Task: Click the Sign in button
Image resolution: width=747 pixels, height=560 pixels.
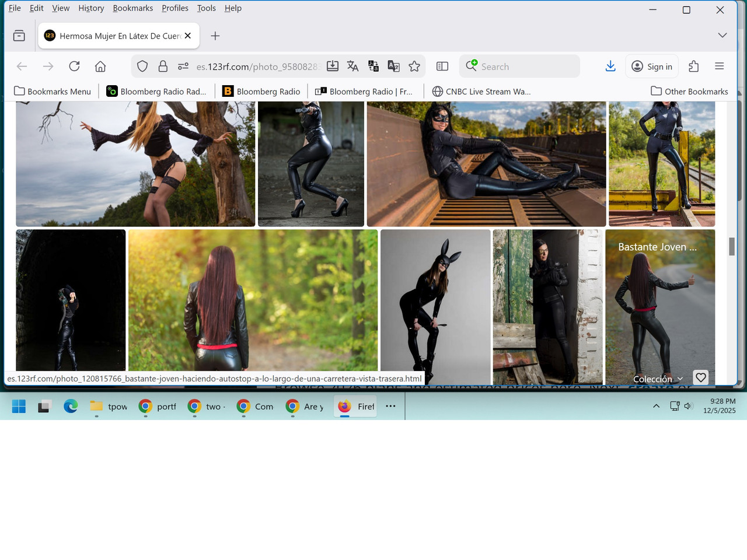Action: (x=652, y=66)
